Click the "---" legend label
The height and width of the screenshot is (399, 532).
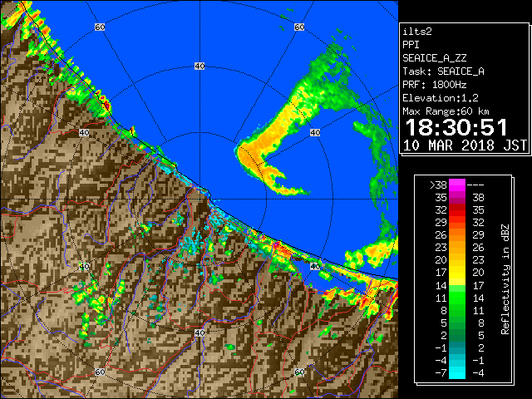click(x=475, y=185)
